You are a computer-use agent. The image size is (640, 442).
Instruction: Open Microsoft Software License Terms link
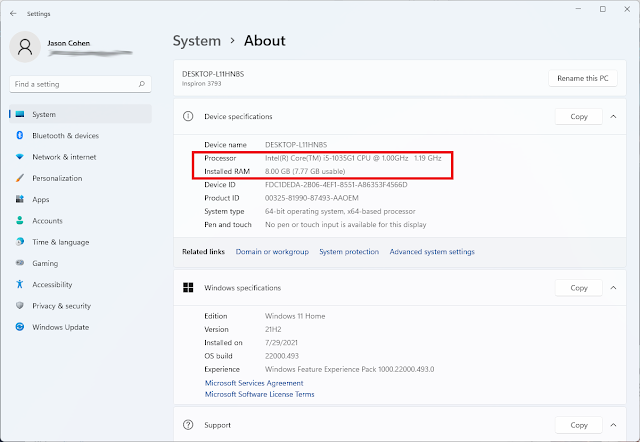[260, 394]
